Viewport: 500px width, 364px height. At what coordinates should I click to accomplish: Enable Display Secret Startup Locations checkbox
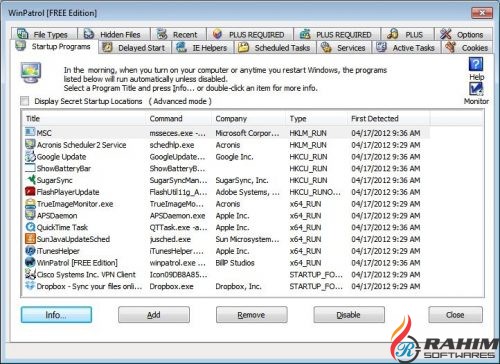coord(25,101)
